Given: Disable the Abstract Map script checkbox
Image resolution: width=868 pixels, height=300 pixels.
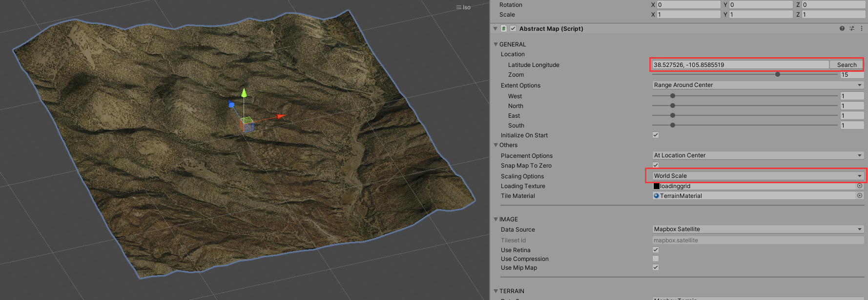Looking at the screenshot, I should tap(513, 28).
